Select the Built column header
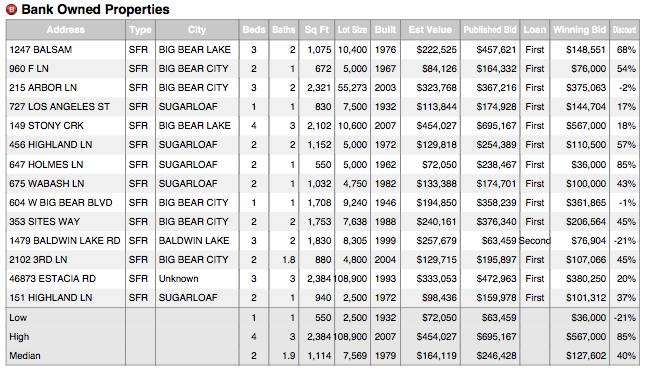The image size is (647, 371). (x=385, y=30)
